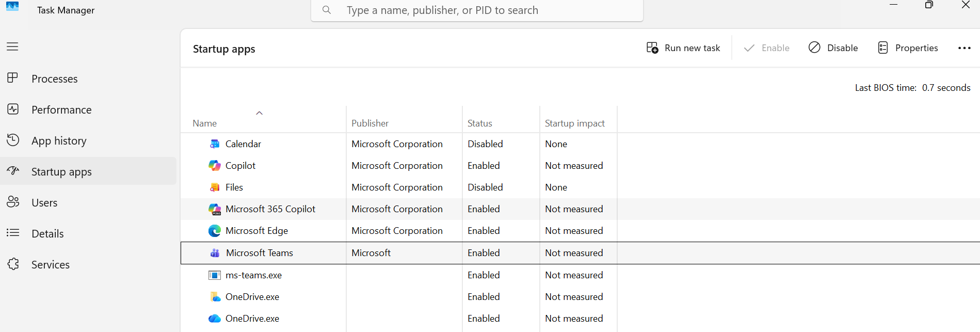The image size is (980, 332).
Task: Click the OneDrive.exe blue cloud icon
Action: pyautogui.click(x=215, y=319)
